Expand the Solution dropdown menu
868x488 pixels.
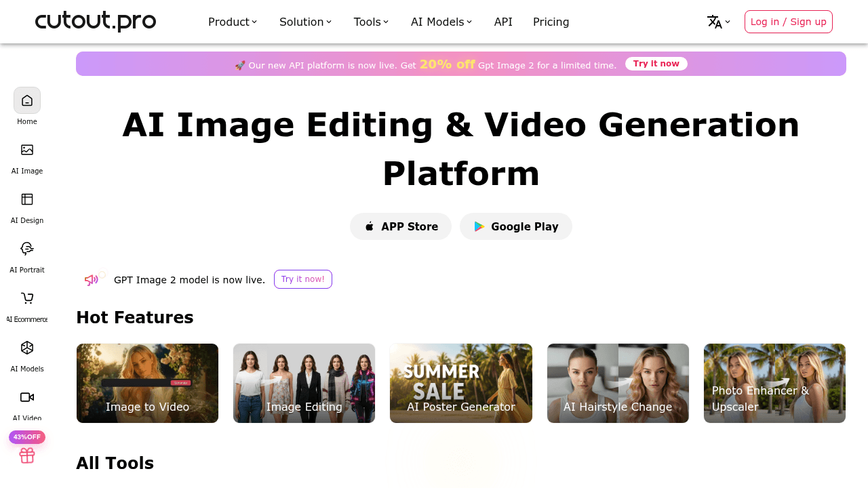305,22
